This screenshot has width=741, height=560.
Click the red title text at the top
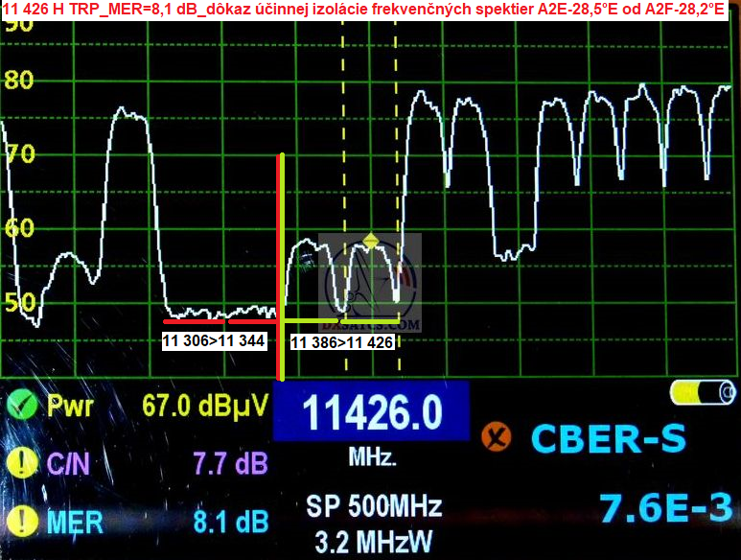(x=370, y=10)
